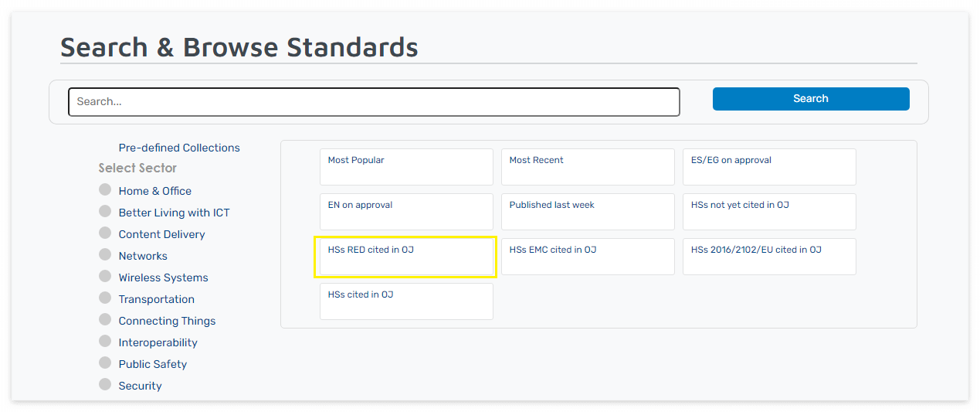Open HSs RED cited in OJ
The image size is (980, 412).
406,257
